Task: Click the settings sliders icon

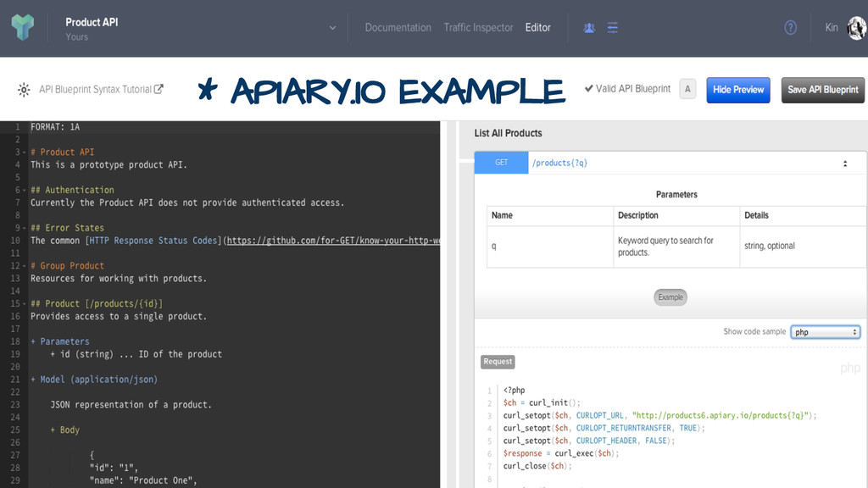Action: [x=612, y=28]
